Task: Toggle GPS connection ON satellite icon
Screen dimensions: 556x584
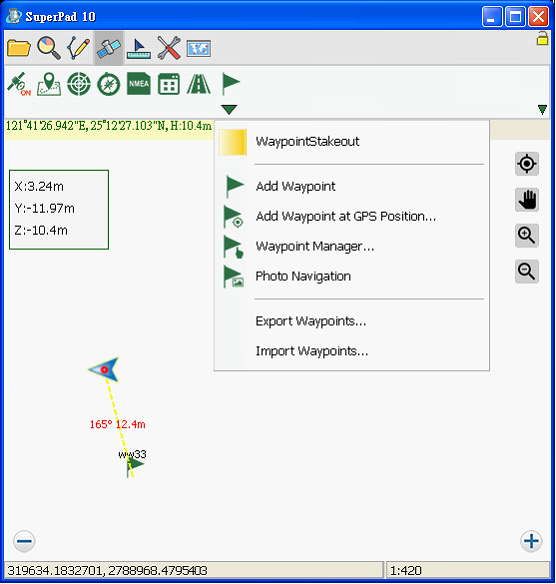Action: (x=19, y=83)
